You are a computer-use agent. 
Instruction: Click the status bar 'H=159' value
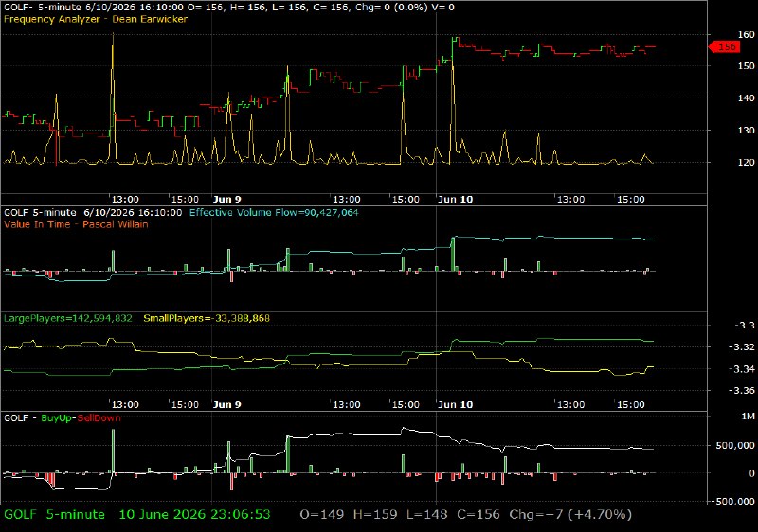375,515
